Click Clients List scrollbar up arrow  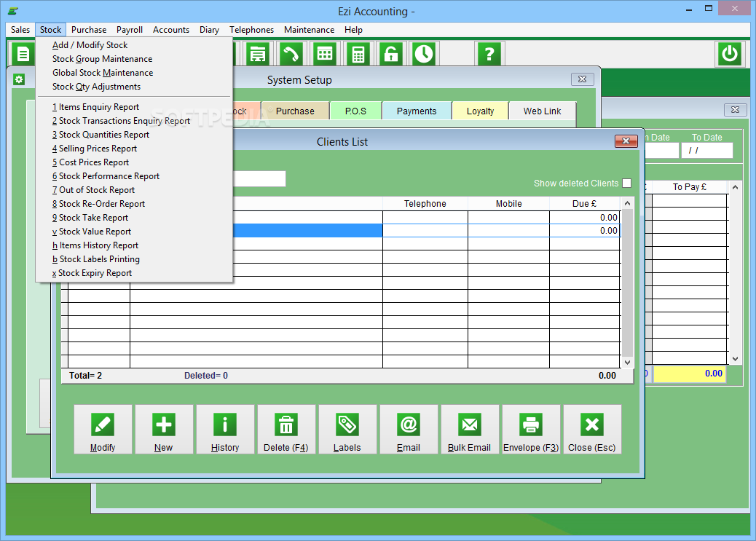click(627, 203)
